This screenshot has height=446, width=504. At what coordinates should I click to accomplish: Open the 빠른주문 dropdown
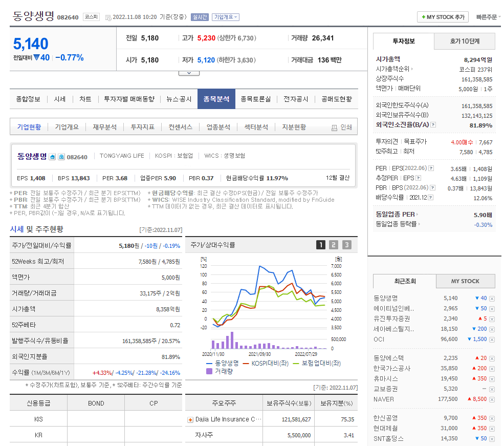488,17
